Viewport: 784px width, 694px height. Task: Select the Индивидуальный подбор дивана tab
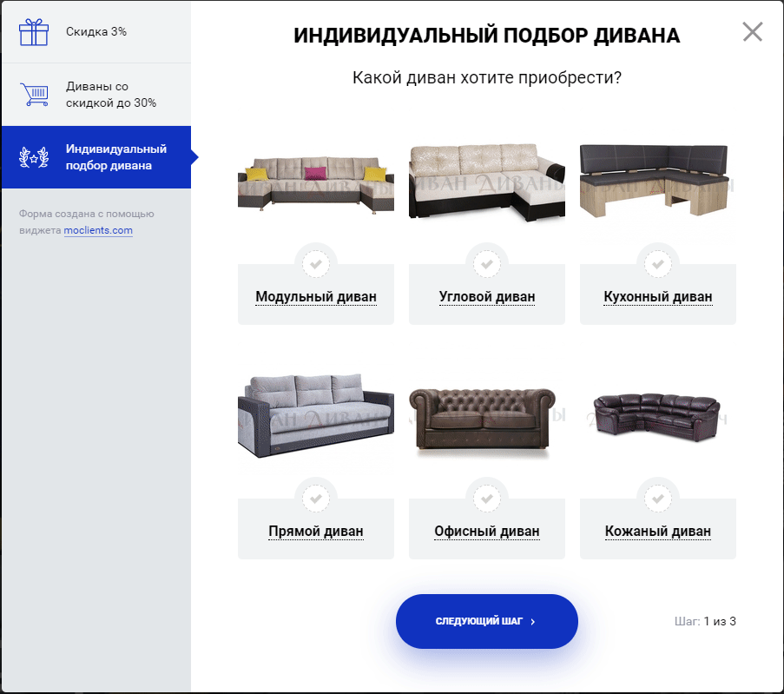coord(96,157)
